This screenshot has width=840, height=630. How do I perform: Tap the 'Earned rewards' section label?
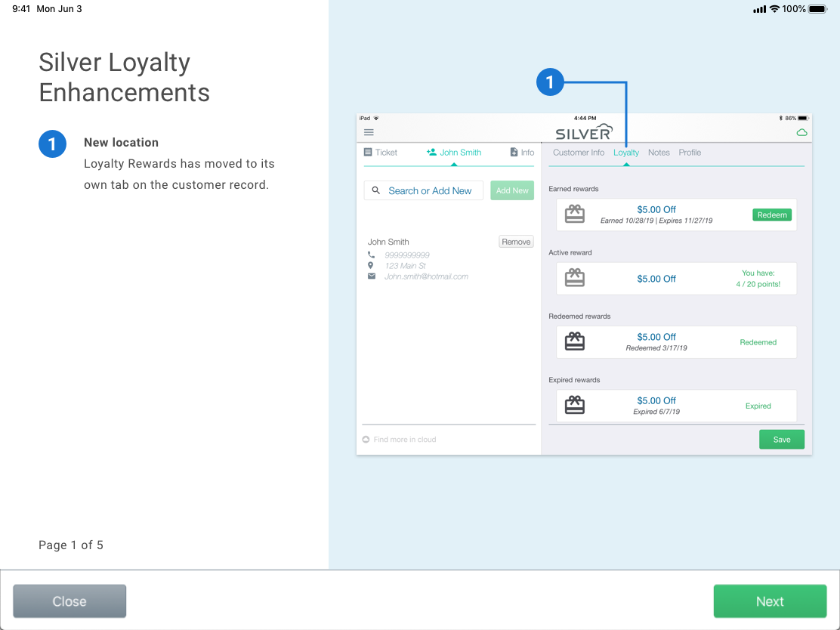click(x=573, y=189)
